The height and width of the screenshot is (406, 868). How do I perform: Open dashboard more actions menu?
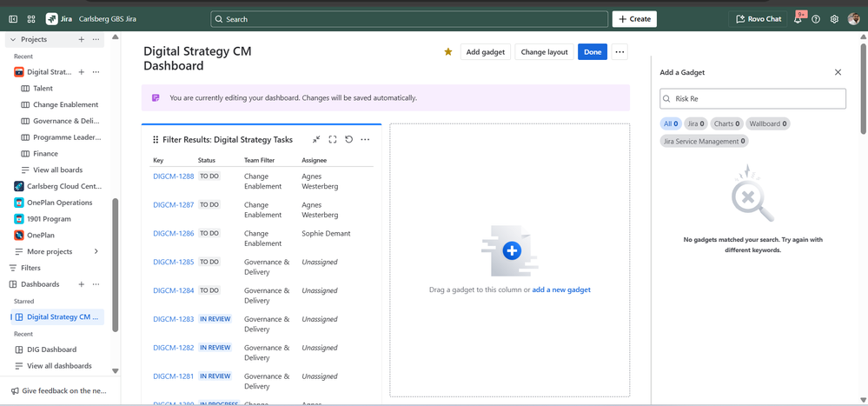coord(620,52)
